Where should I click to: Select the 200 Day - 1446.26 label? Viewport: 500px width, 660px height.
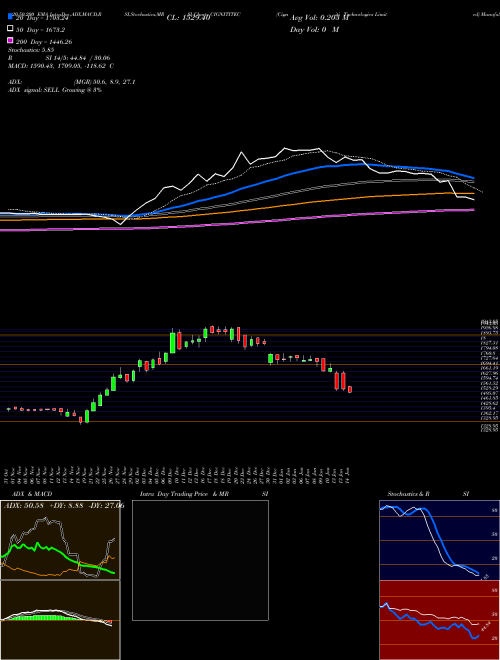(x=43, y=42)
